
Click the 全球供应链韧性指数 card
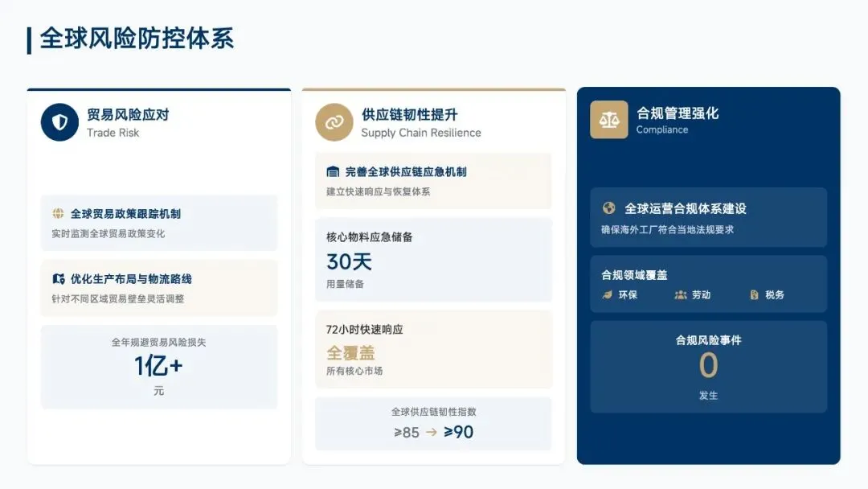point(433,424)
